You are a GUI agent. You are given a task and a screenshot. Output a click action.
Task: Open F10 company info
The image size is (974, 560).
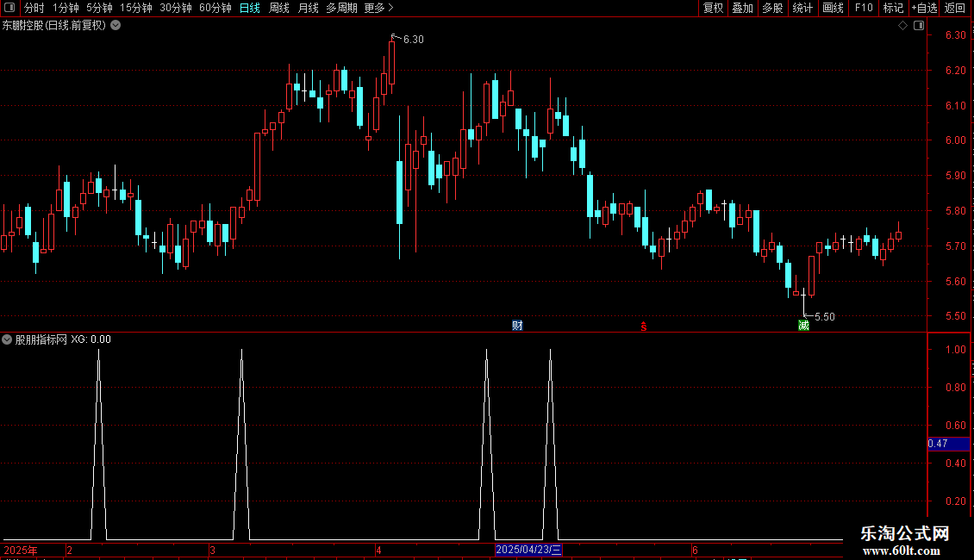(864, 8)
